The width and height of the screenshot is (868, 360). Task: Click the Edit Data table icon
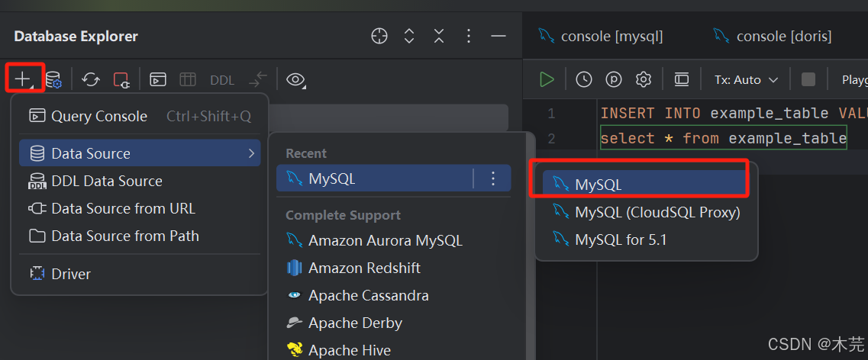click(188, 79)
